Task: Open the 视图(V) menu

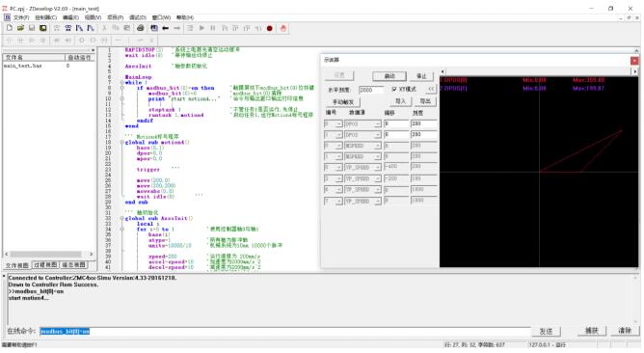Action: 93,17
